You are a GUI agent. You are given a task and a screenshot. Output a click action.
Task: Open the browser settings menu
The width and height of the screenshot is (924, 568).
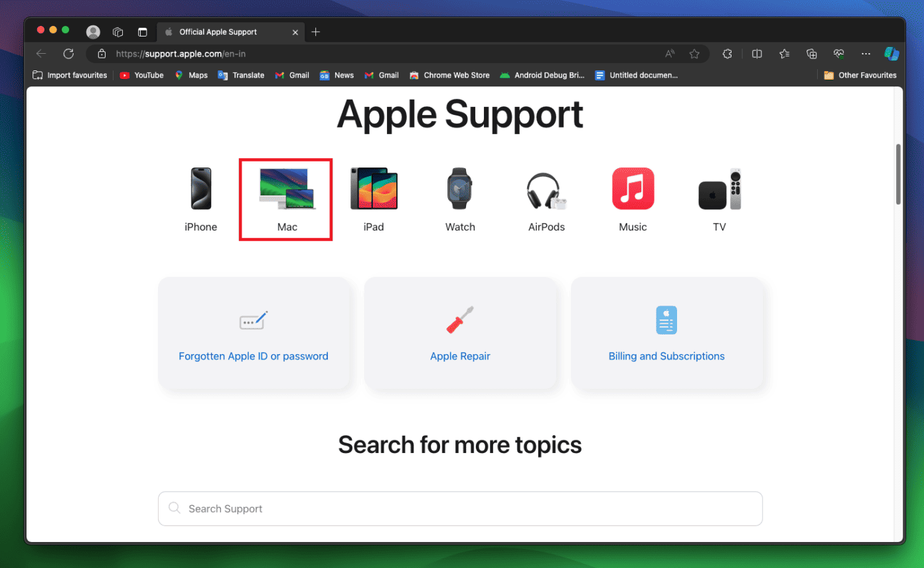[x=866, y=53]
